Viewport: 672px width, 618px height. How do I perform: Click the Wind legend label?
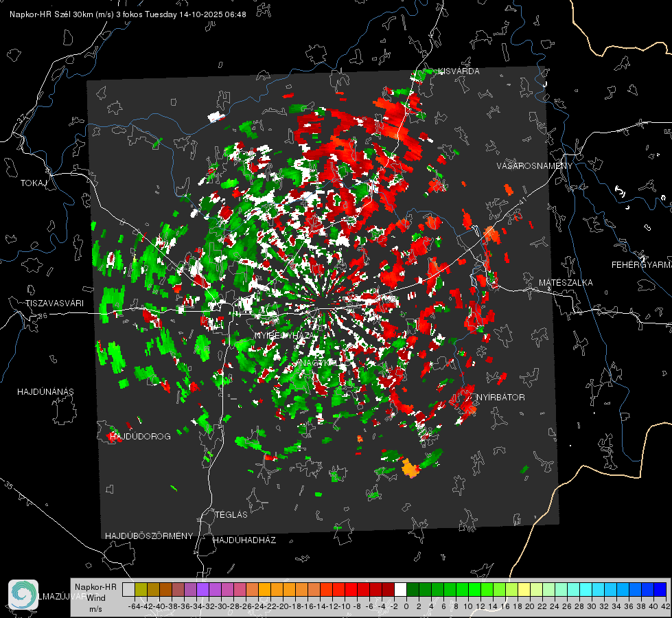coord(96,598)
